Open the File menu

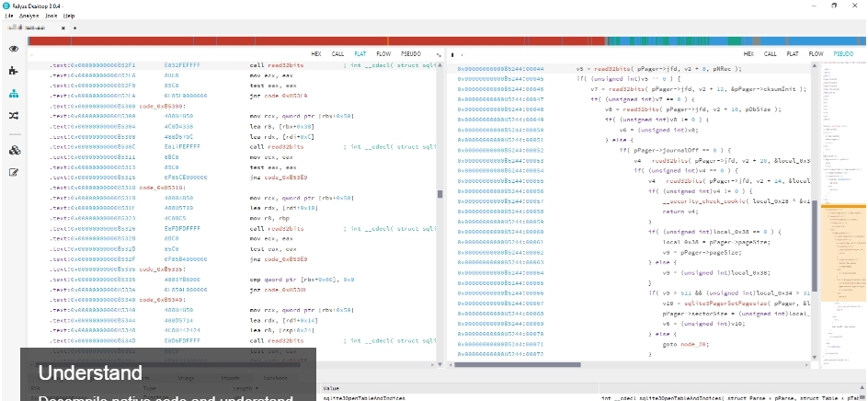click(8, 17)
